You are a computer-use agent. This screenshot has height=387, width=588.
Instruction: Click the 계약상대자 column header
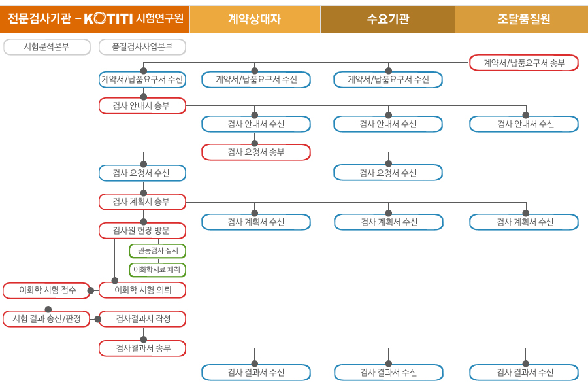[x=255, y=19]
